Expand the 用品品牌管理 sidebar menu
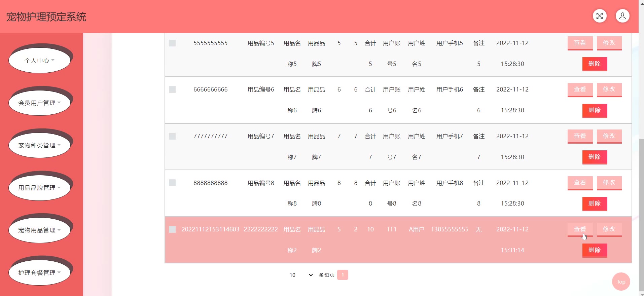The width and height of the screenshot is (644, 296). pos(39,188)
